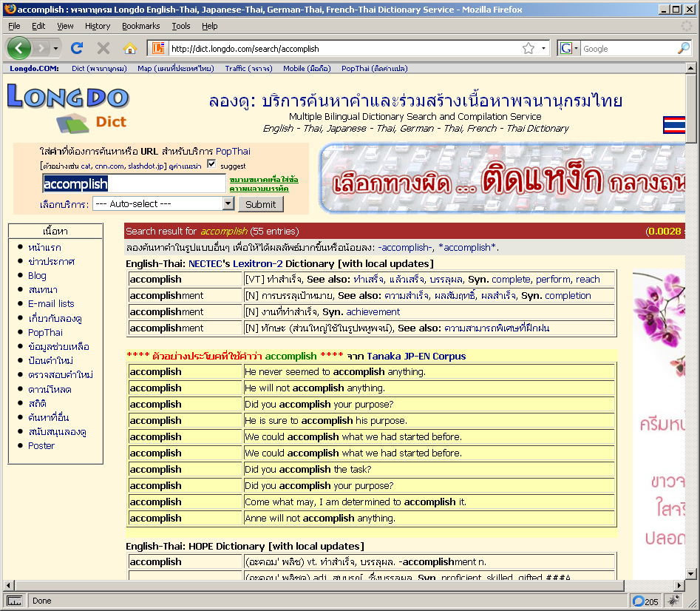Open the History menu
Viewport: 700px width, 611px height.
[98, 26]
